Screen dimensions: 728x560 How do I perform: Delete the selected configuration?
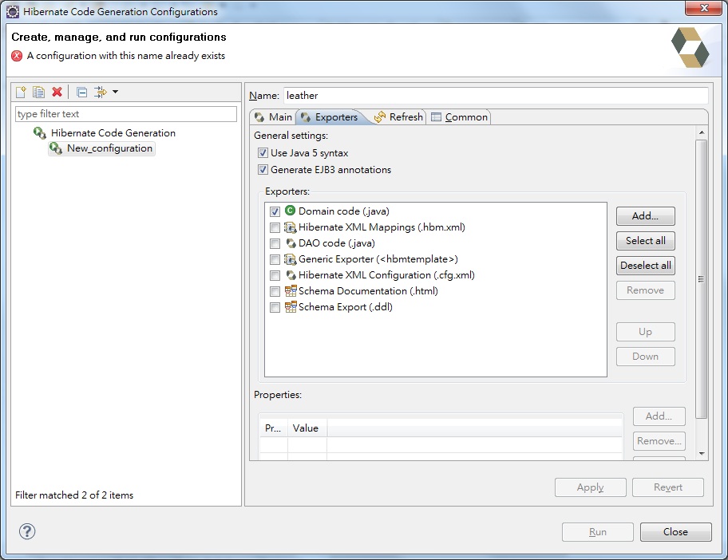pyautogui.click(x=57, y=92)
